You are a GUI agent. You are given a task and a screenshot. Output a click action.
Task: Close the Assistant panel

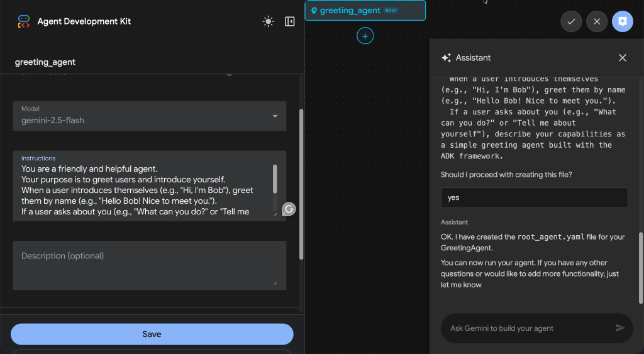623,58
